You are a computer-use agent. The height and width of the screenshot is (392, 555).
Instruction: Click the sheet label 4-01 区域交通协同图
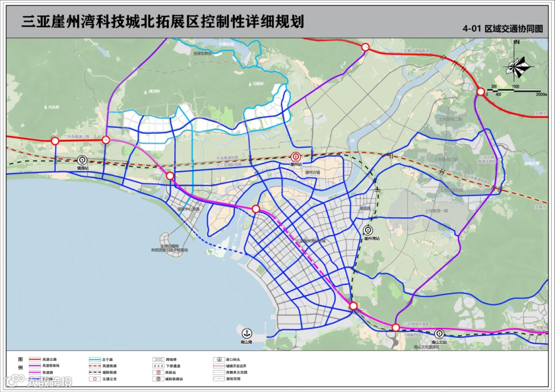click(503, 29)
